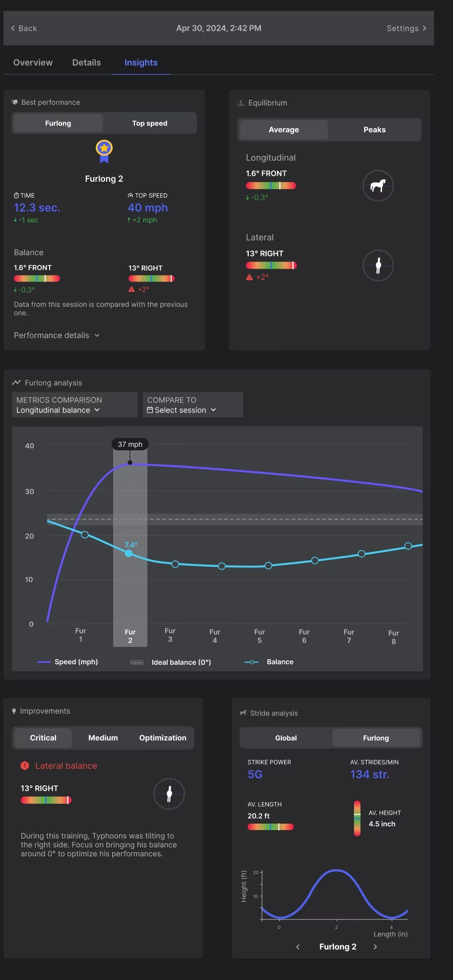Click the 13° RIGHT balance bar in Best performance
453x980 pixels.
(x=151, y=279)
